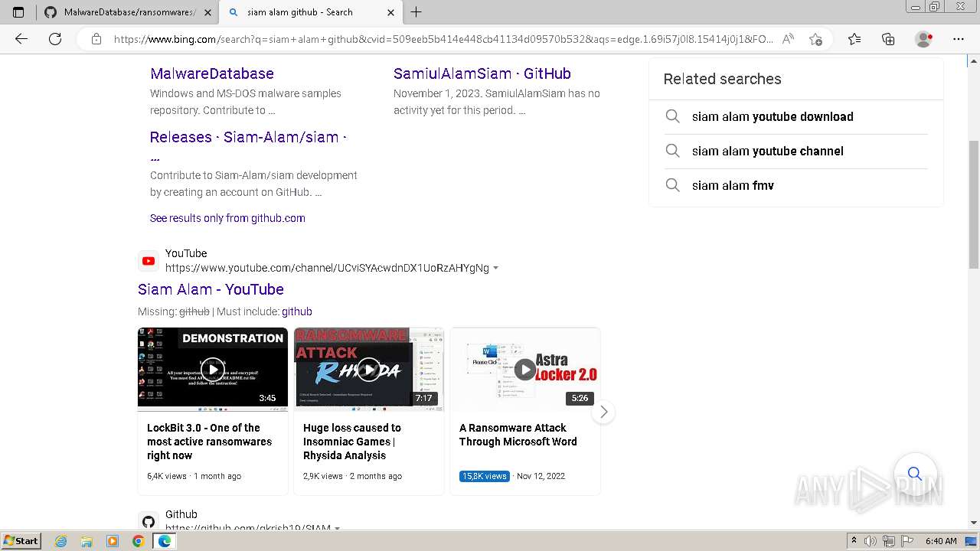
Task: Click 15,8K views badge on Word video
Action: click(x=485, y=476)
